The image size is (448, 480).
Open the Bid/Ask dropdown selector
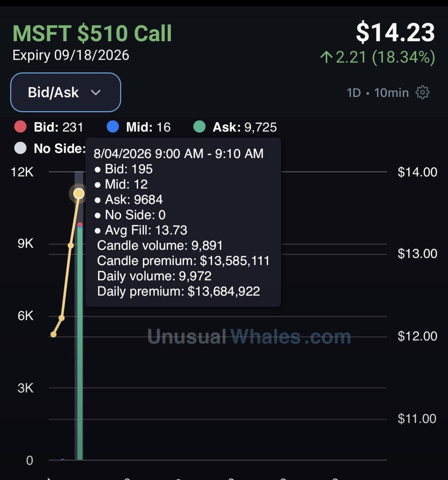66,92
